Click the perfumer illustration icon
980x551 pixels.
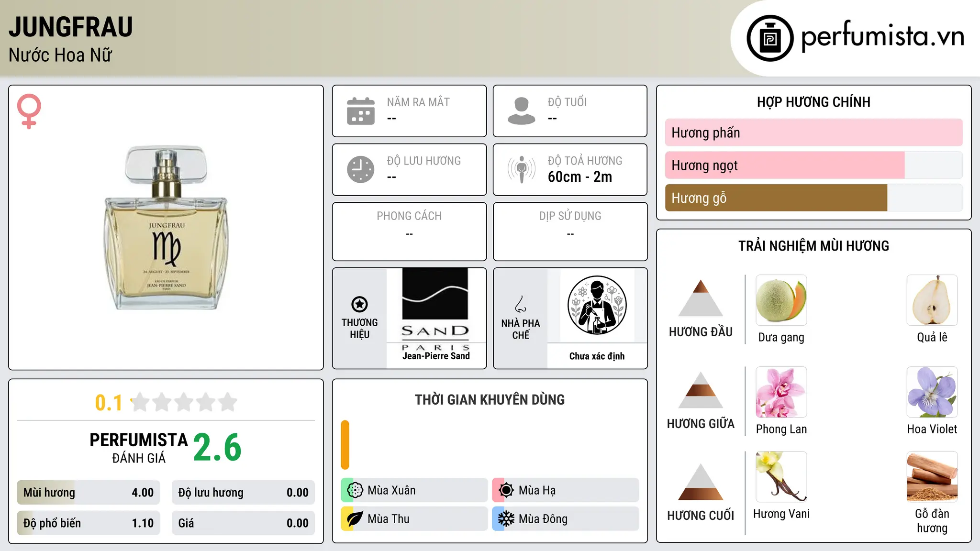(597, 305)
